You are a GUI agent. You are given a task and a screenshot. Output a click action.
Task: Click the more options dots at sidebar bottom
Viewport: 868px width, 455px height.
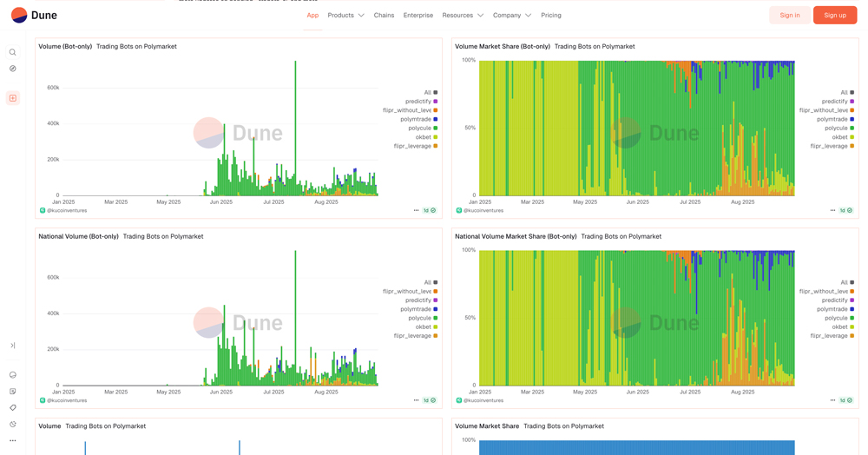(x=12, y=440)
